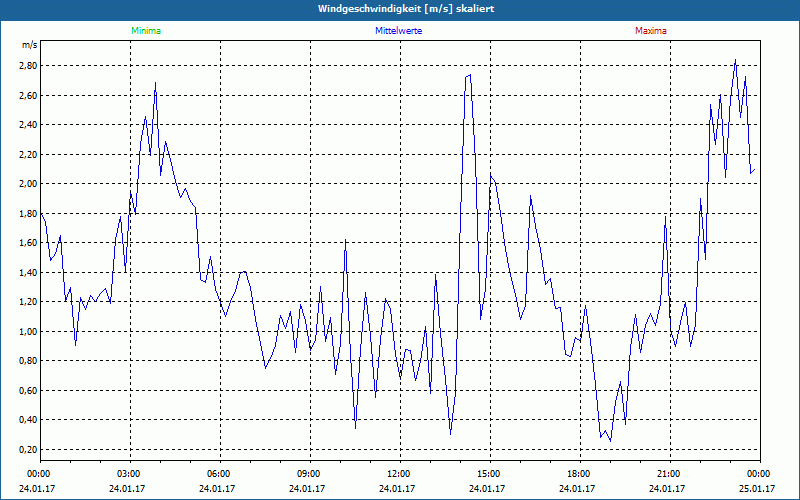Click the 09:00 time label
800x500 pixels.
pyautogui.click(x=310, y=474)
